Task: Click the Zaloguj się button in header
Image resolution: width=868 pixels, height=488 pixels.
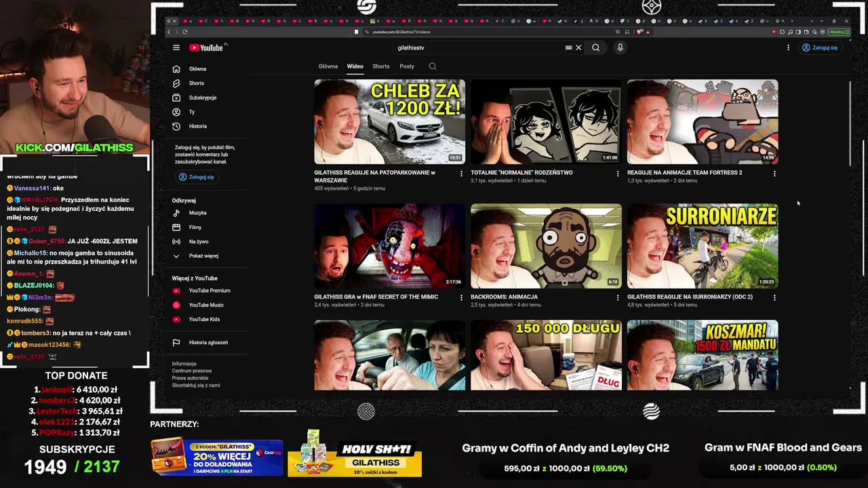Action: pyautogui.click(x=819, y=47)
